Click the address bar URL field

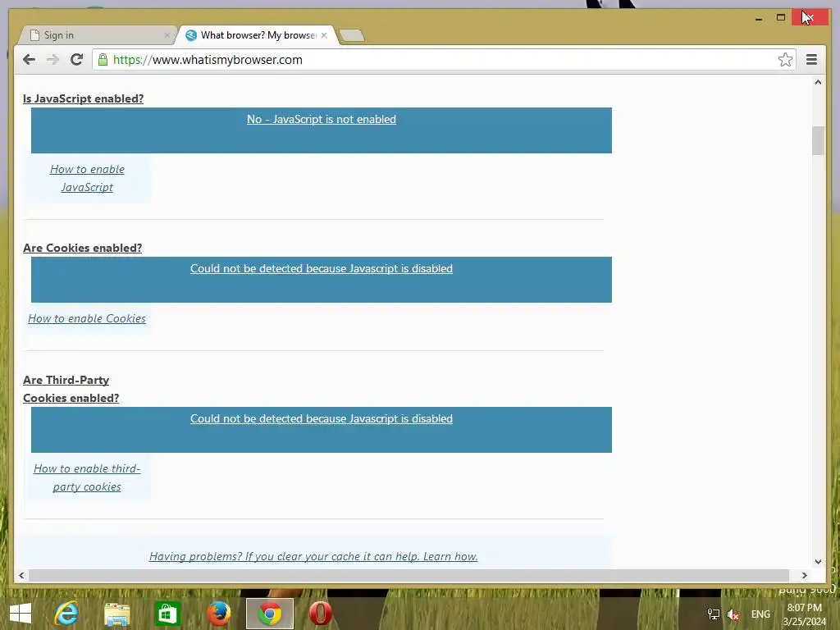pos(445,59)
